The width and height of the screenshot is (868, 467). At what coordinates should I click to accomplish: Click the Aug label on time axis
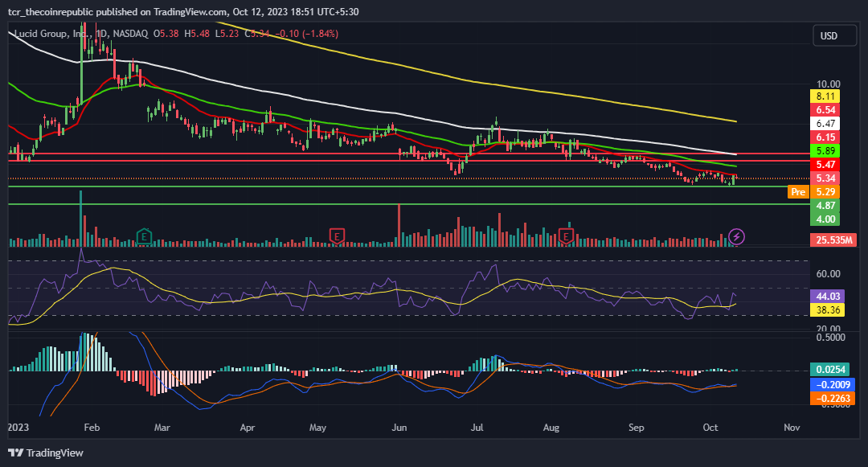(551, 427)
